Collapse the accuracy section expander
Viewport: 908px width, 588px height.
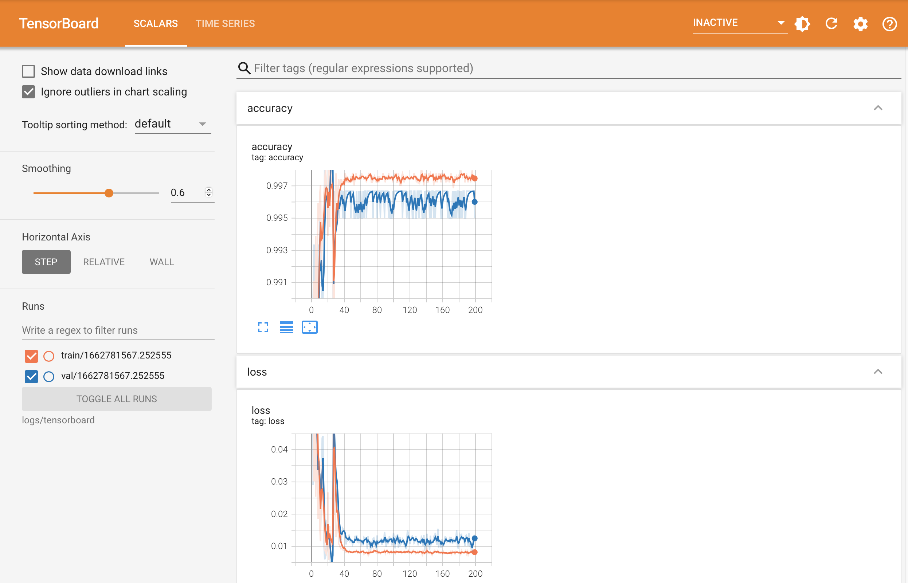tap(878, 108)
